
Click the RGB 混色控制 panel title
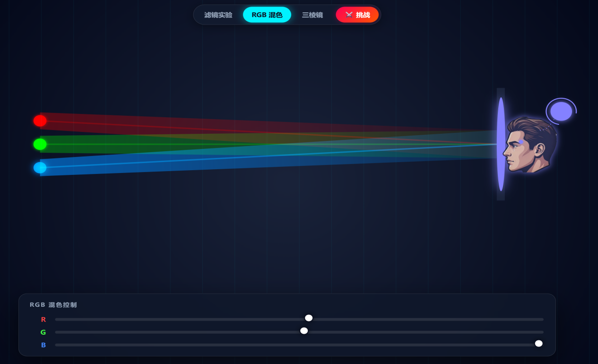tap(53, 305)
